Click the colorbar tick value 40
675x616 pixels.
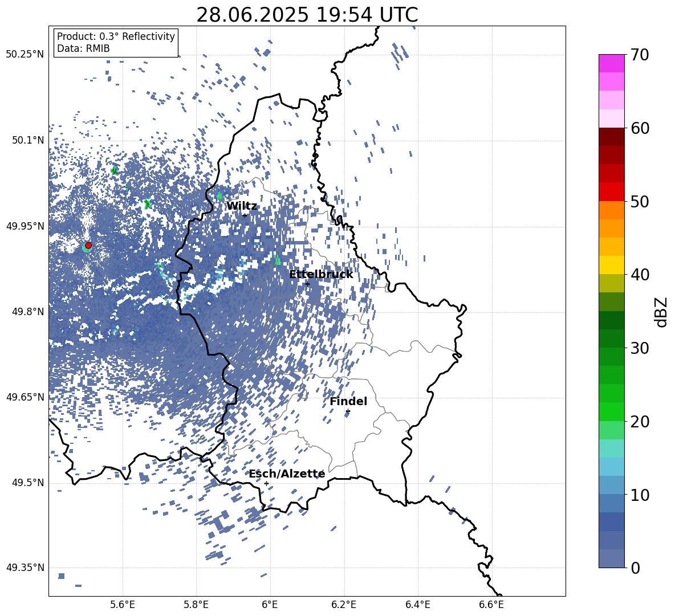point(640,275)
